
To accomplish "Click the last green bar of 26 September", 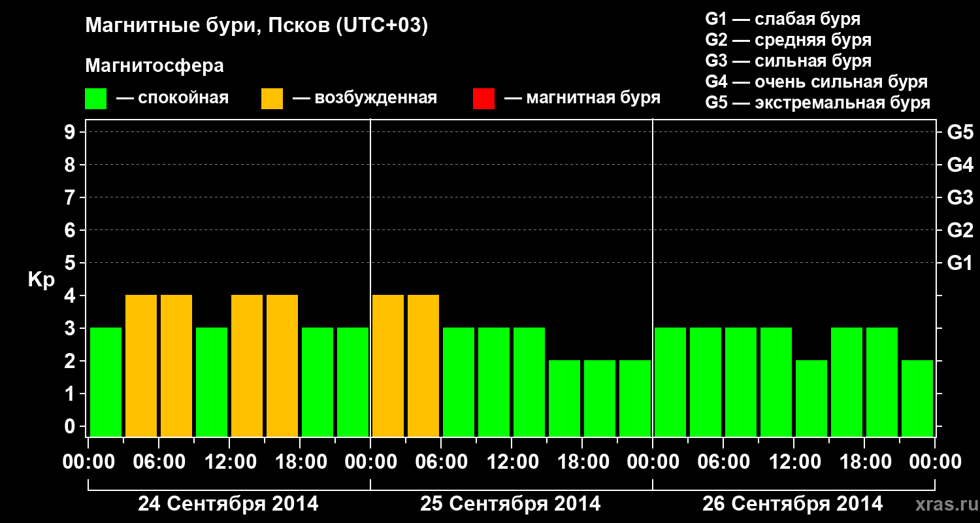I will point(917,398).
